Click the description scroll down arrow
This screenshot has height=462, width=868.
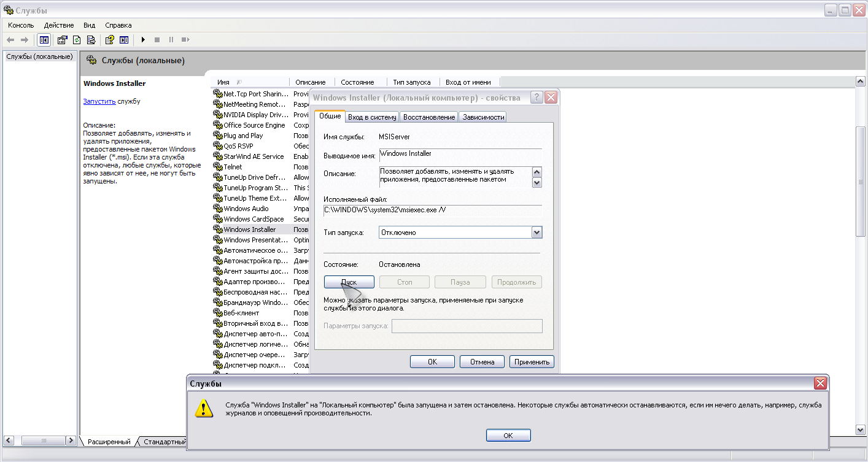tap(537, 182)
